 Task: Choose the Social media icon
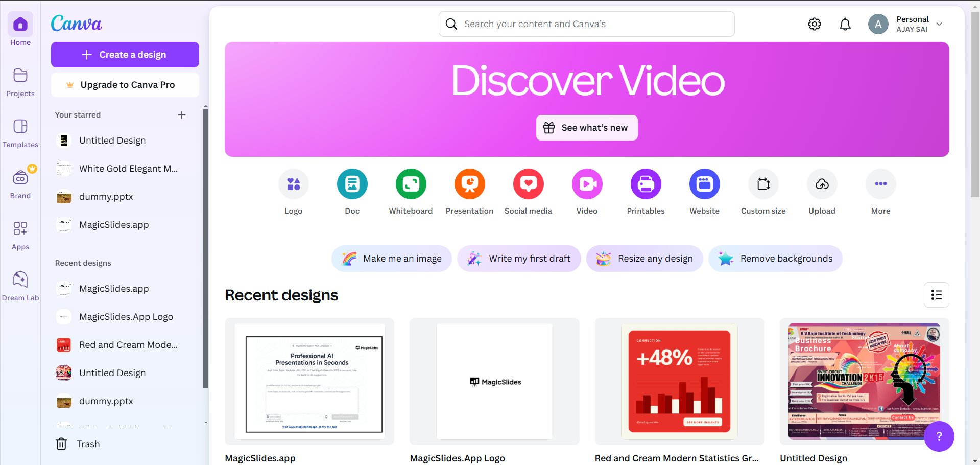528,184
